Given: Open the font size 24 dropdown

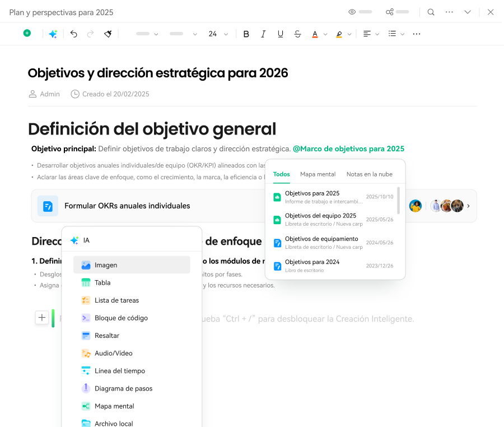Looking at the screenshot, I should 218,34.
